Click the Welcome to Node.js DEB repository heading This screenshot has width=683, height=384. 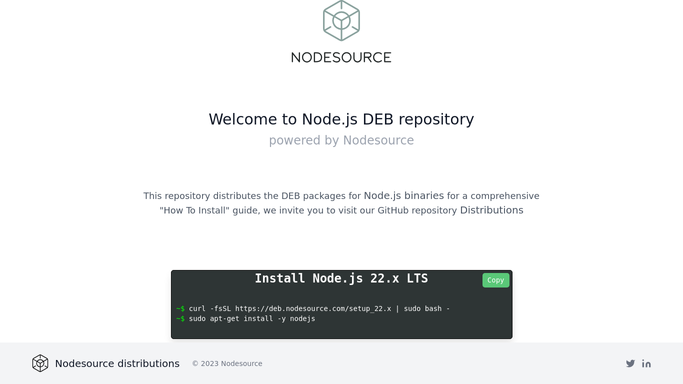pos(342,119)
